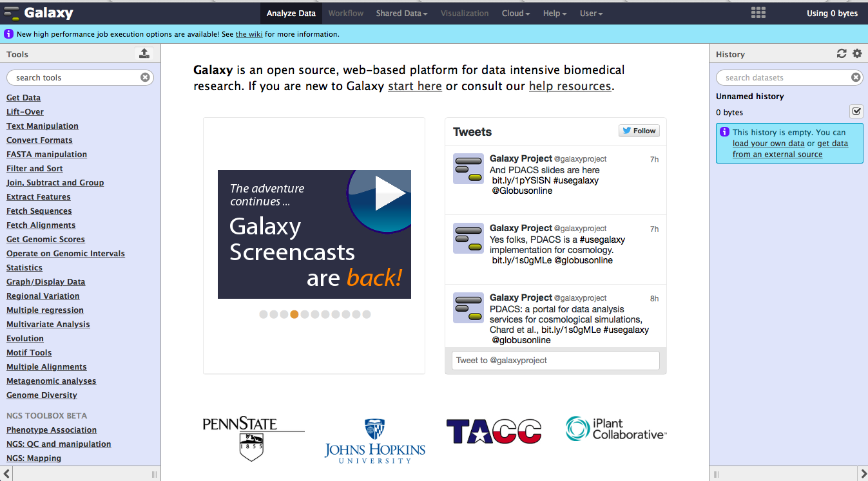Open the grid apps icon in top bar
This screenshot has width=868, height=481.
coord(758,13)
